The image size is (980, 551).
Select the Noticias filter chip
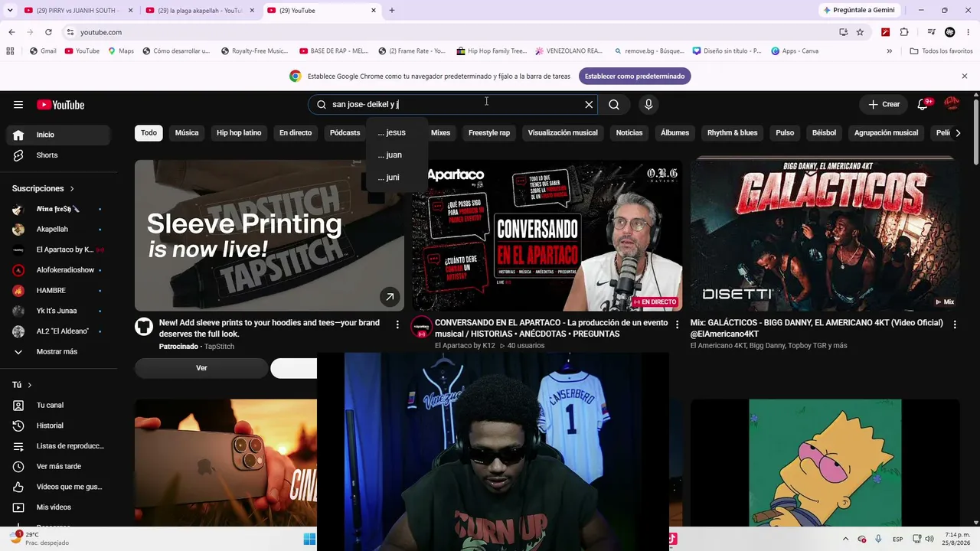click(629, 133)
